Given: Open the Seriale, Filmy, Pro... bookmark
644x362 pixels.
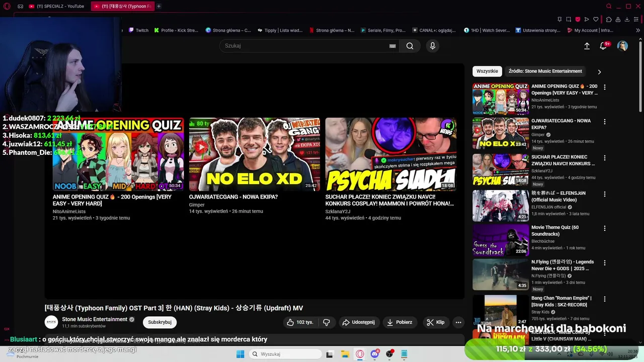Looking at the screenshot, I should (383, 30).
